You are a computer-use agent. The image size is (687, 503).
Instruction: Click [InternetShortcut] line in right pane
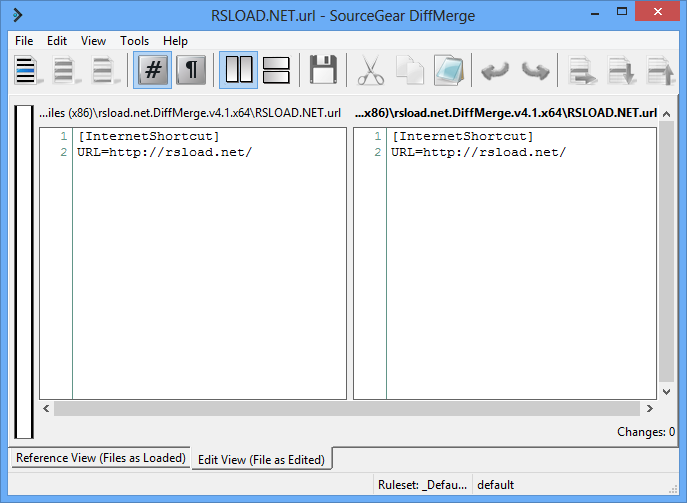(x=463, y=136)
